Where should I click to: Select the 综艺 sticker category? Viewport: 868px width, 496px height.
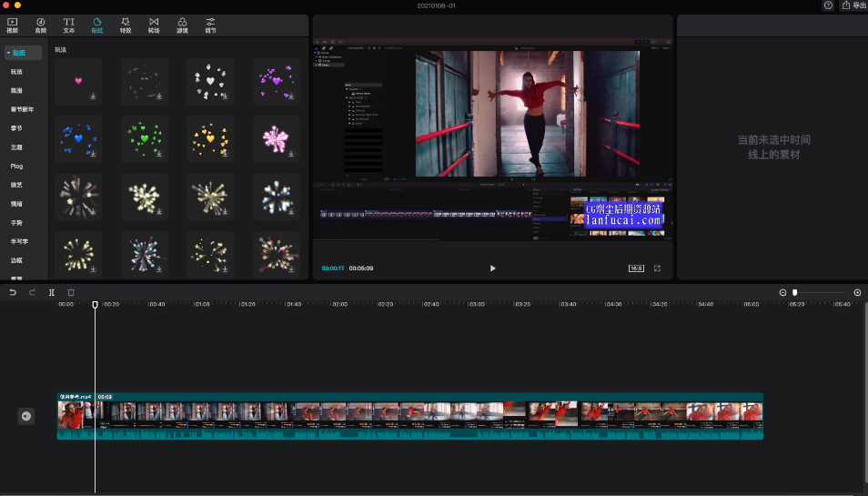click(x=16, y=185)
